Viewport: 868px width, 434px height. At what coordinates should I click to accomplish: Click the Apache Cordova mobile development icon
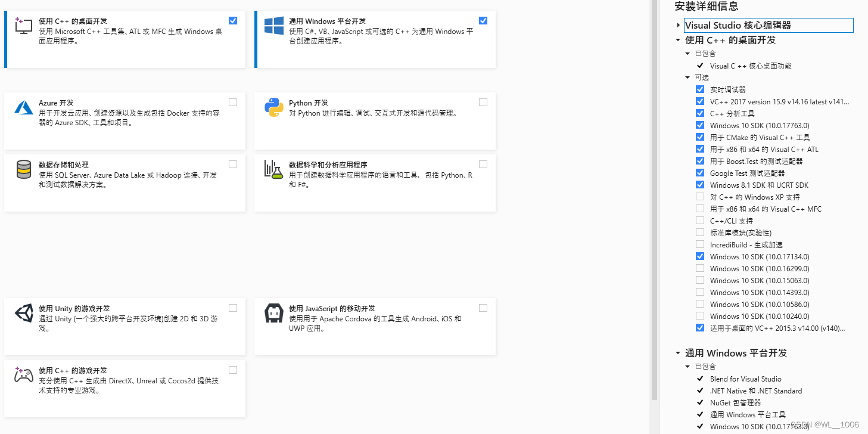coord(273,312)
